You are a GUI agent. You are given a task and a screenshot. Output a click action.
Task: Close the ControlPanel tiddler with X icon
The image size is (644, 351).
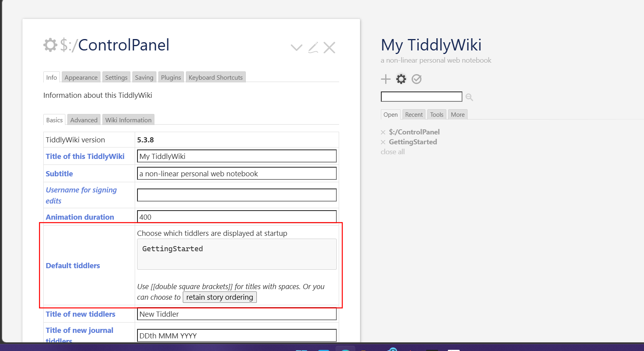(x=329, y=48)
